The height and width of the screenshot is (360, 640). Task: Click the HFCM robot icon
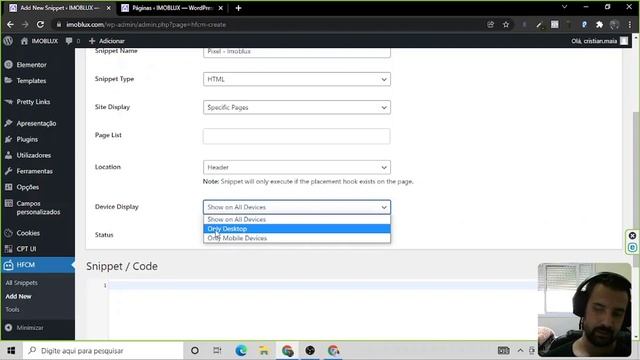8,265
